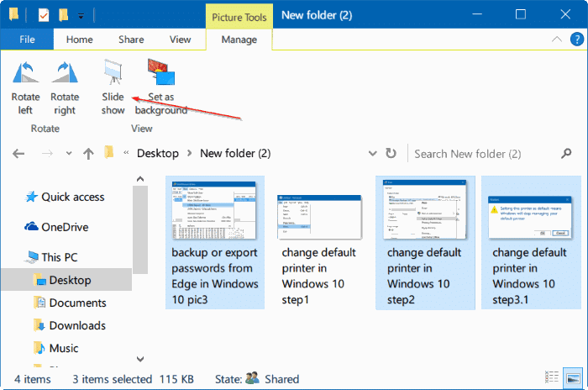Click the search magnifier icon
Image resolution: width=588 pixels, height=390 pixels.
click(x=566, y=153)
